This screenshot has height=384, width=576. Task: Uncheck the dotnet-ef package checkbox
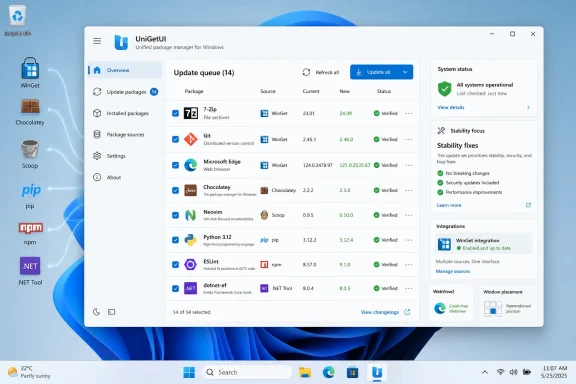[x=176, y=288]
